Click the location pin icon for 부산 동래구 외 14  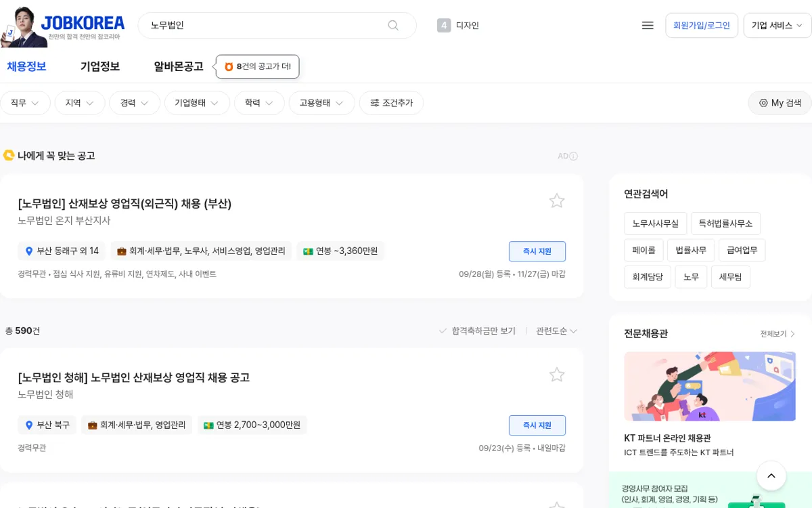(x=29, y=251)
